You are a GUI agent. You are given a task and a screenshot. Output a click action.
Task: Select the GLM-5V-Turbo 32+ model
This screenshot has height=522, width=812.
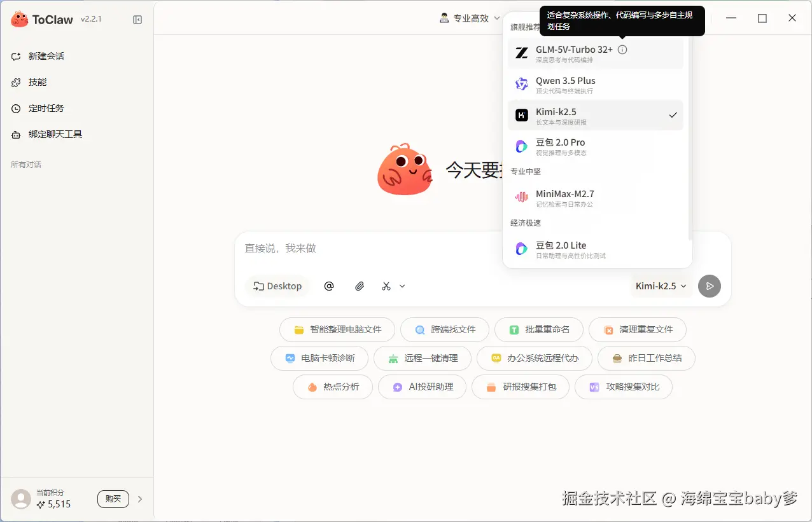tap(596, 53)
